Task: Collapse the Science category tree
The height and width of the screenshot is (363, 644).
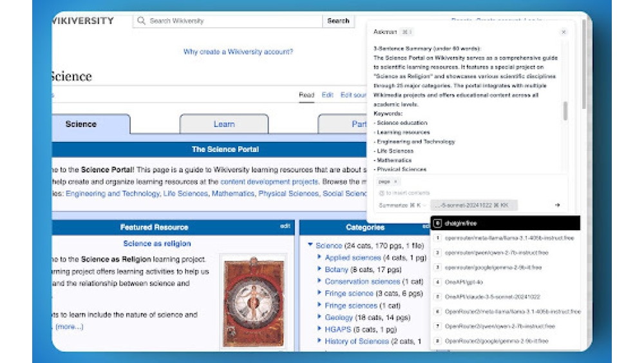Action: click(310, 244)
